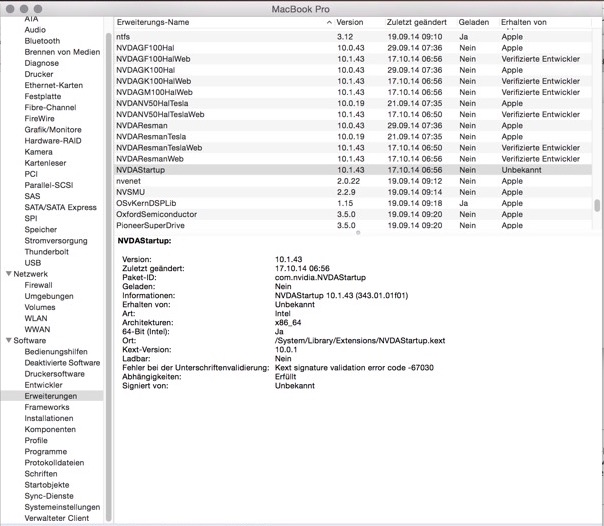Select Komponenten in the sidebar

coord(50,429)
